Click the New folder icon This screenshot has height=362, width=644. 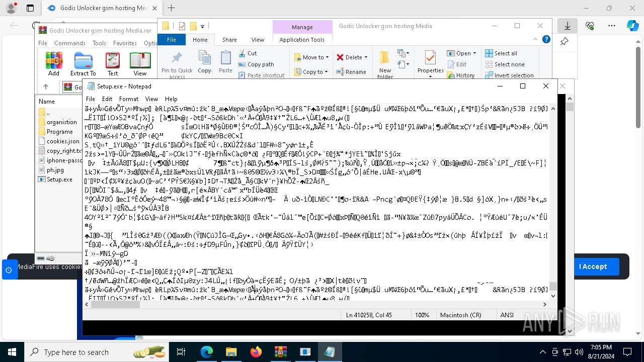(x=385, y=64)
